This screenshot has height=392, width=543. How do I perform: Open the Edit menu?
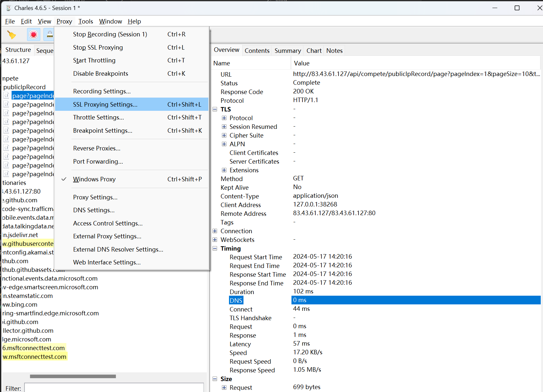click(x=26, y=21)
